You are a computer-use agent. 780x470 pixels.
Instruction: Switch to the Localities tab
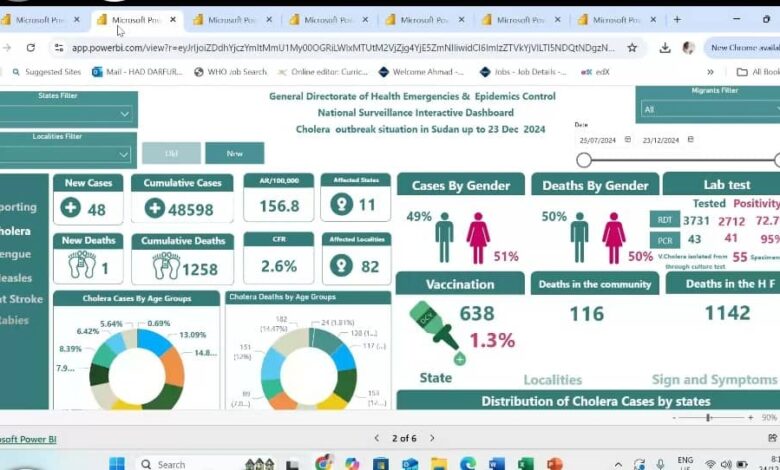pyautogui.click(x=552, y=380)
